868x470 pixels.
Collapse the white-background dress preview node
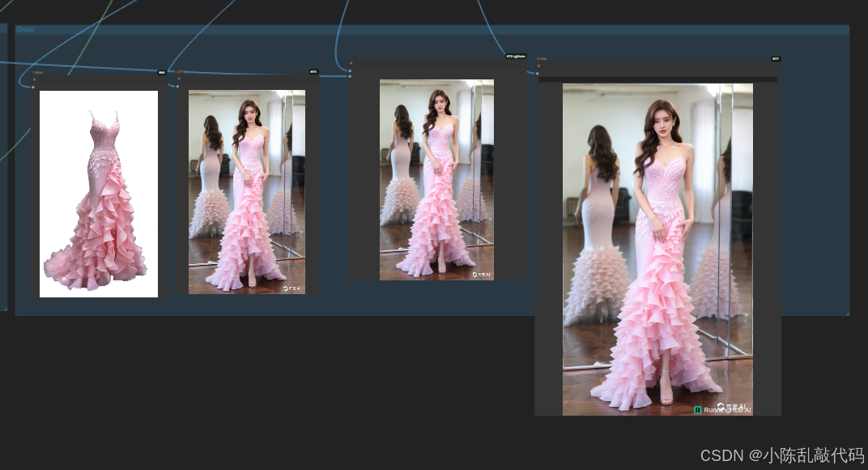click(x=34, y=79)
